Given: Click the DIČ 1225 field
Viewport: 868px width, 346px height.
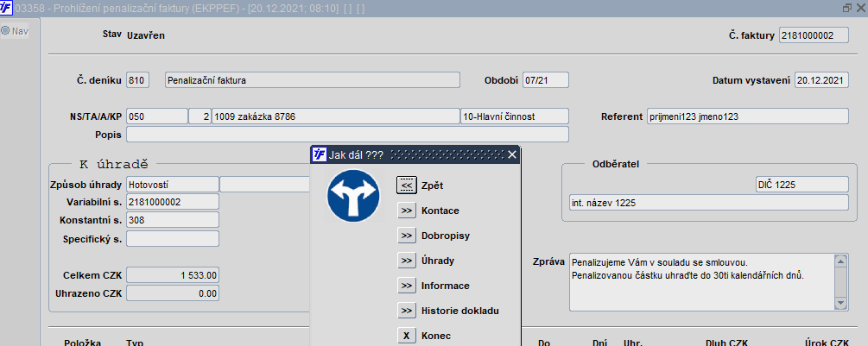Looking at the screenshot, I should coord(801,184).
